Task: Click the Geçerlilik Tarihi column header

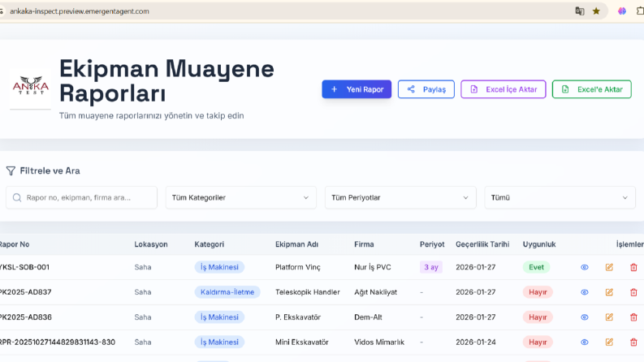Action: point(482,244)
